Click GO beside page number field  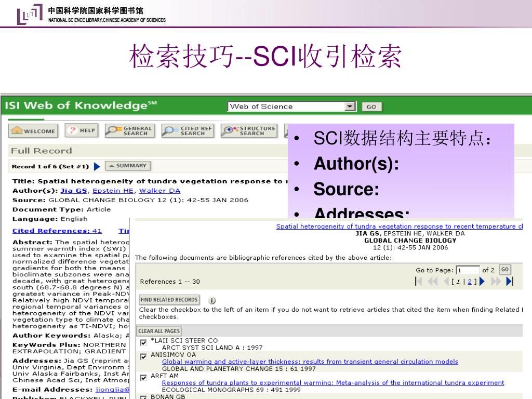point(505,270)
